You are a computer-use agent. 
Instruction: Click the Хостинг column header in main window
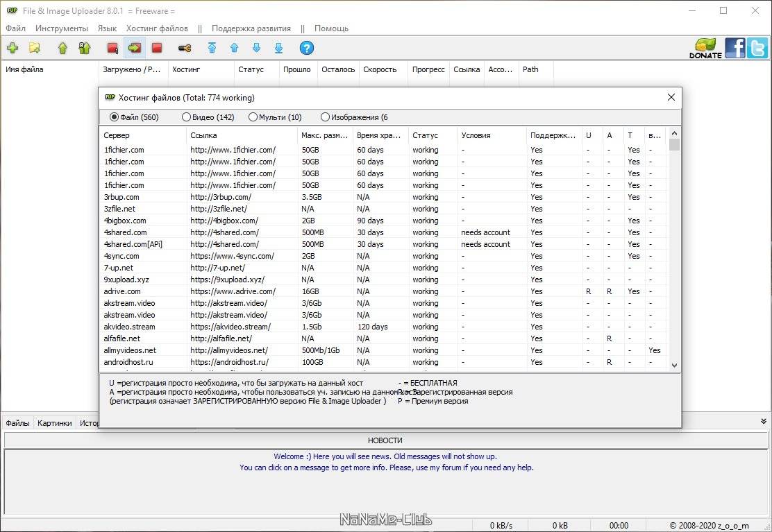pos(201,69)
